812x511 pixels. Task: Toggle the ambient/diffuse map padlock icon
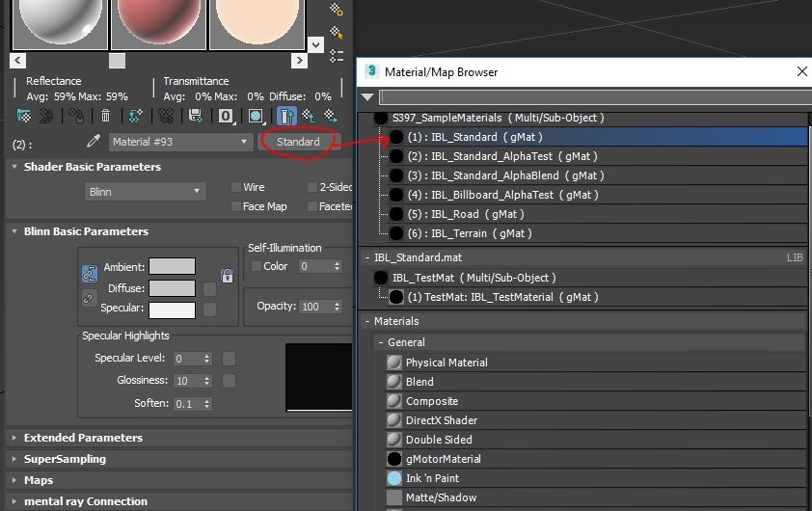pos(227,276)
